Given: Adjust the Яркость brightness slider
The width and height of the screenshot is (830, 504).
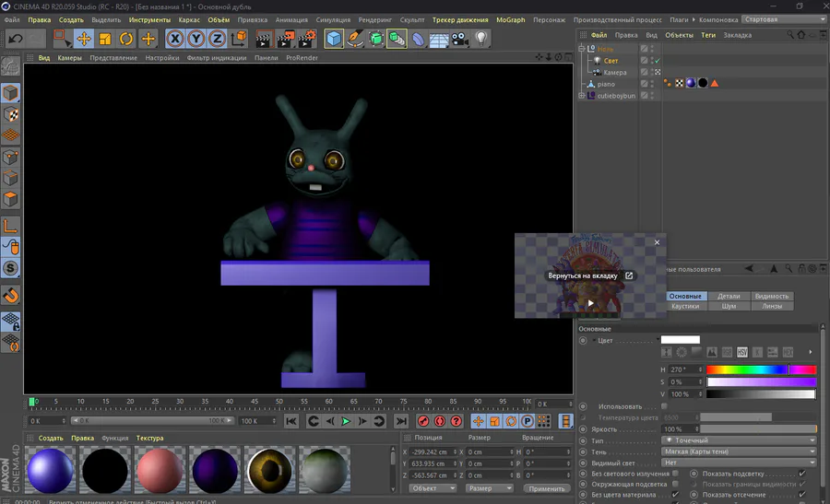Looking at the screenshot, I should tap(758, 428).
